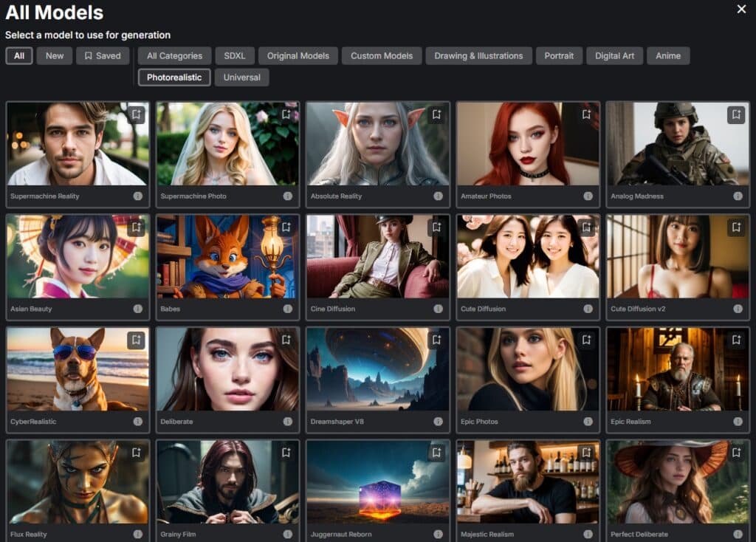
Task: Bookmark the Epic Realism model
Action: pyautogui.click(x=736, y=340)
